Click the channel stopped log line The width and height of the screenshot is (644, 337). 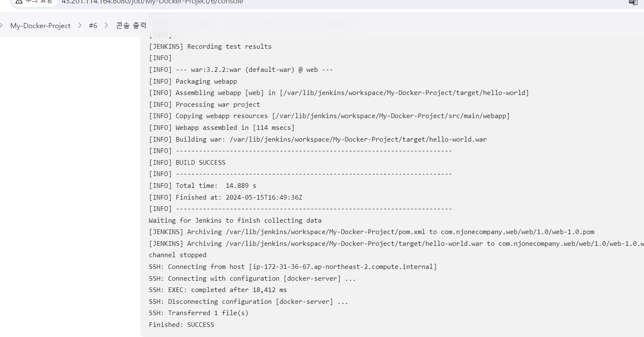point(177,255)
